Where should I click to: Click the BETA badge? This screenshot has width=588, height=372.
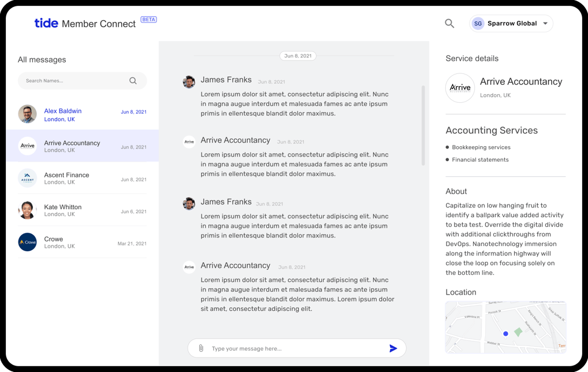(148, 20)
